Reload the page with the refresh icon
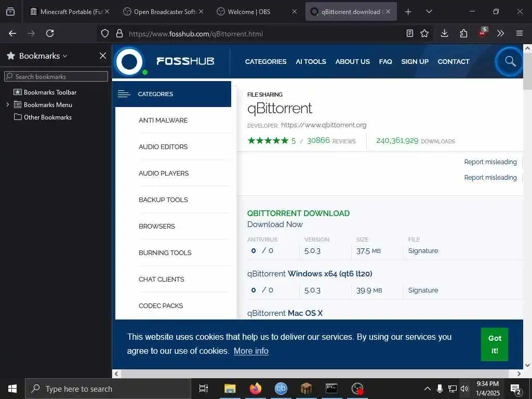 (x=50, y=33)
